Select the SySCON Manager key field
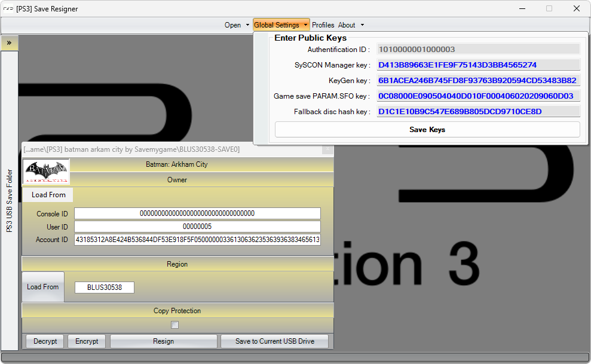 [478, 65]
